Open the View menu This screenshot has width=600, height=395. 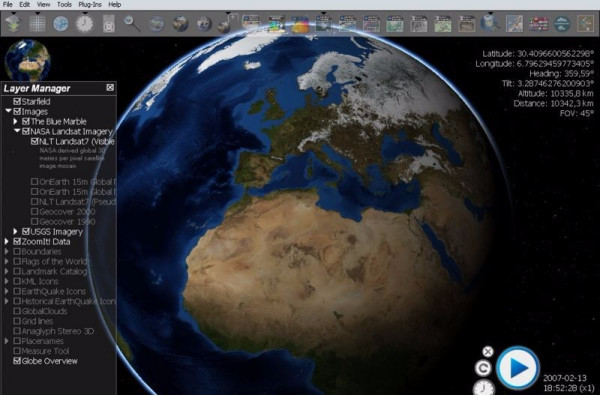point(43,5)
